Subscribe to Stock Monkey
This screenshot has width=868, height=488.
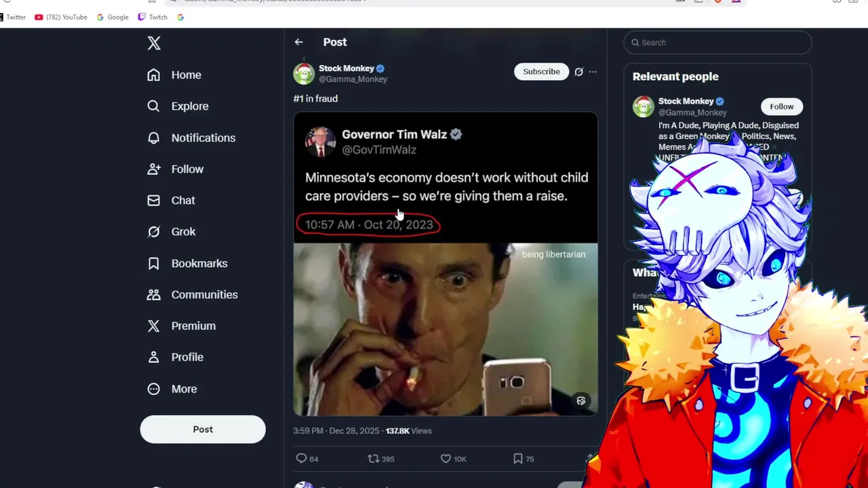[541, 72]
